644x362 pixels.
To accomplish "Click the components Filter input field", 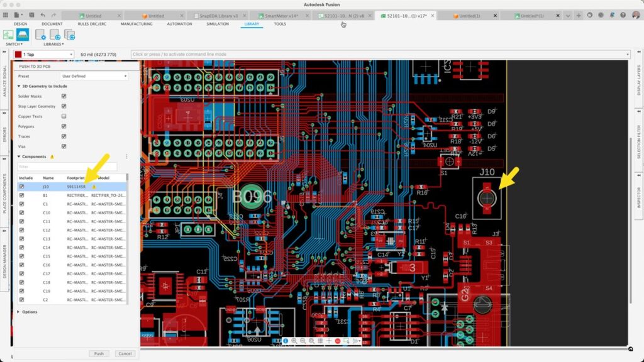I will point(67,167).
